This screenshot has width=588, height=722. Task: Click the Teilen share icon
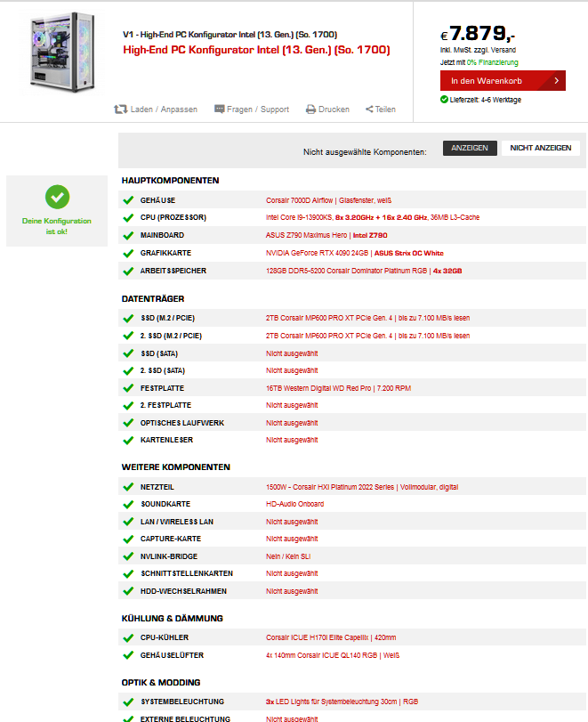point(369,110)
